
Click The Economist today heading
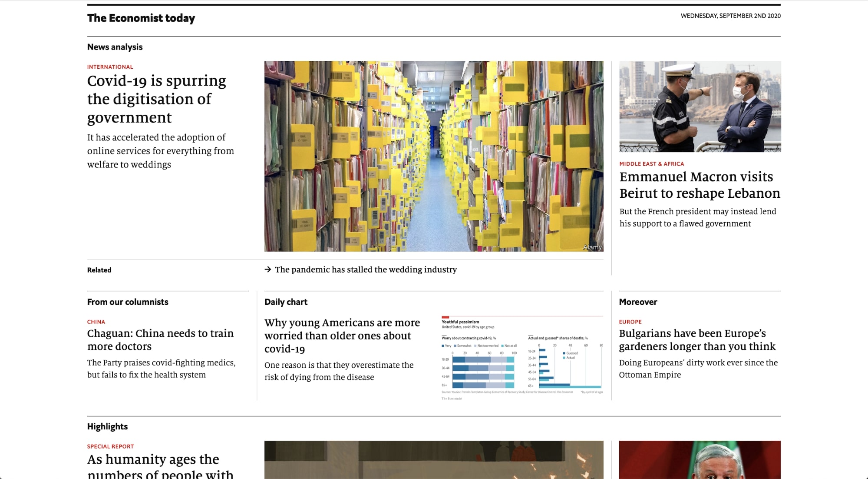141,18
